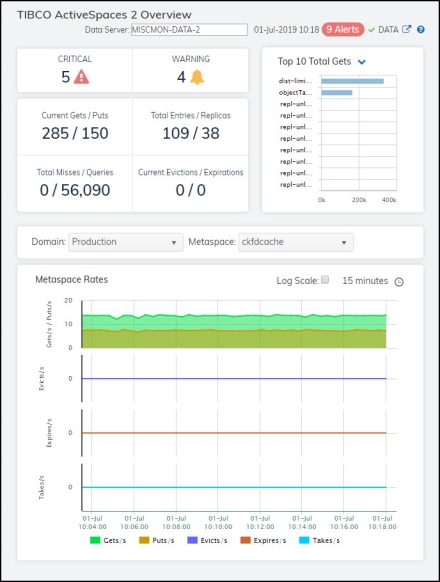Click the green Gets/s legend swatch

pos(95,540)
